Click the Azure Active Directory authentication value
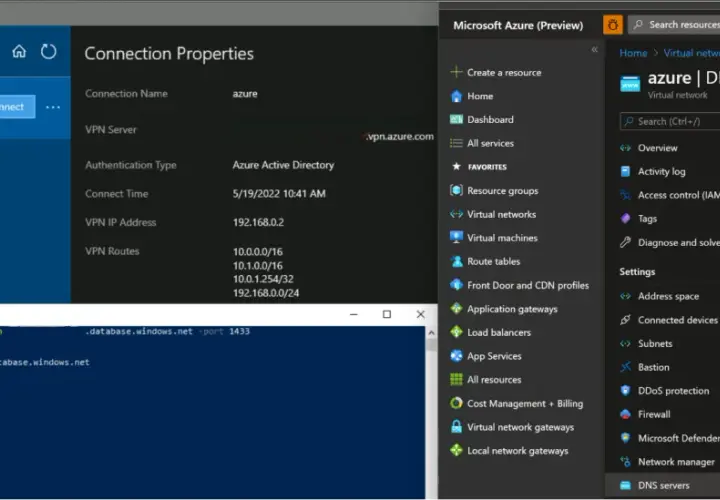 tap(283, 165)
